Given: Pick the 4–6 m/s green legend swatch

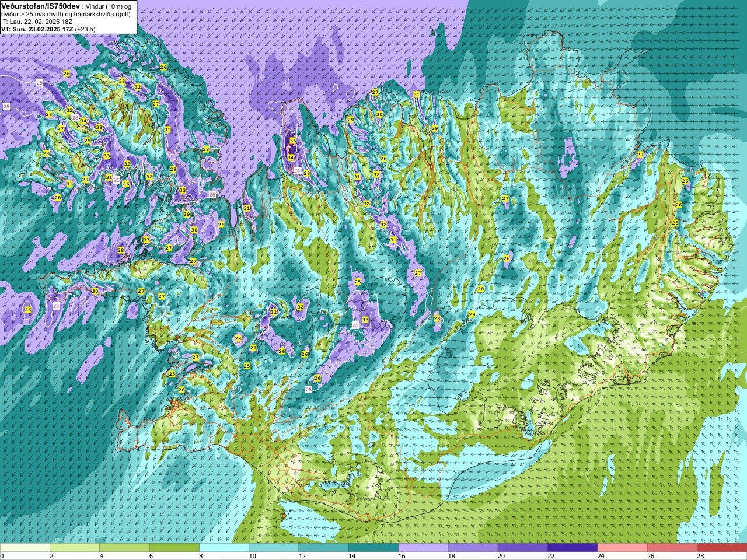Looking at the screenshot, I should tap(124, 548).
